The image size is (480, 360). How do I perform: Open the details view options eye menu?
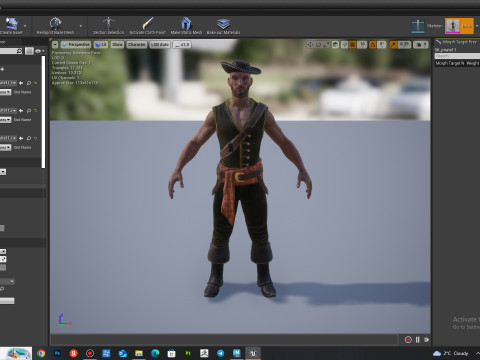click(40, 51)
